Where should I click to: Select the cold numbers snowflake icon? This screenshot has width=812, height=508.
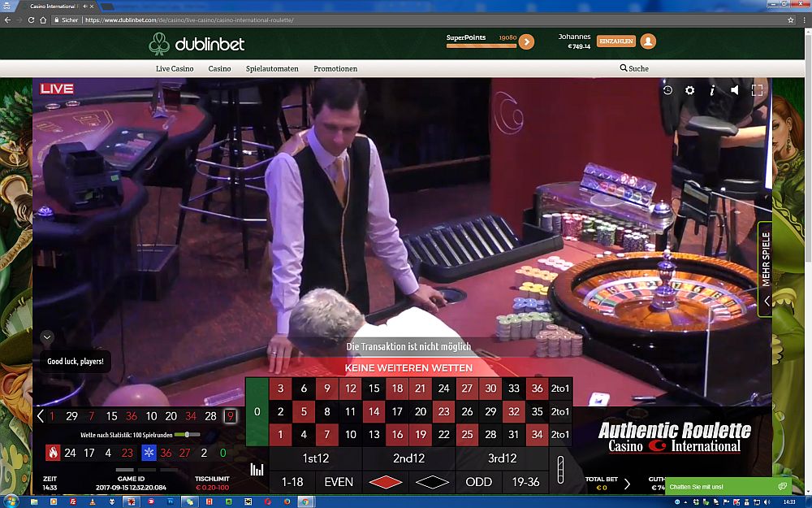[149, 453]
